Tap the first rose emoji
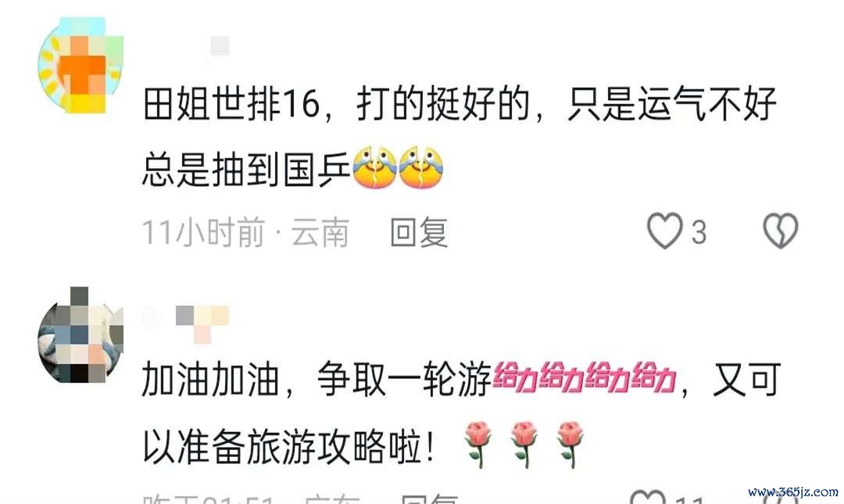 pyautogui.click(x=477, y=445)
